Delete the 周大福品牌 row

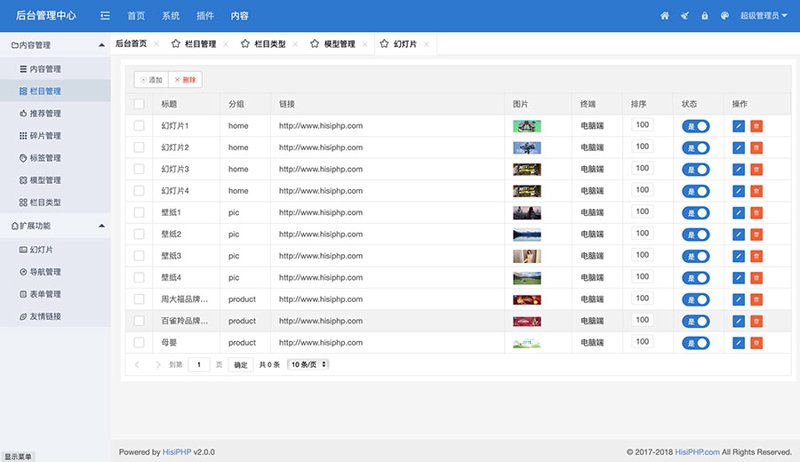(757, 299)
